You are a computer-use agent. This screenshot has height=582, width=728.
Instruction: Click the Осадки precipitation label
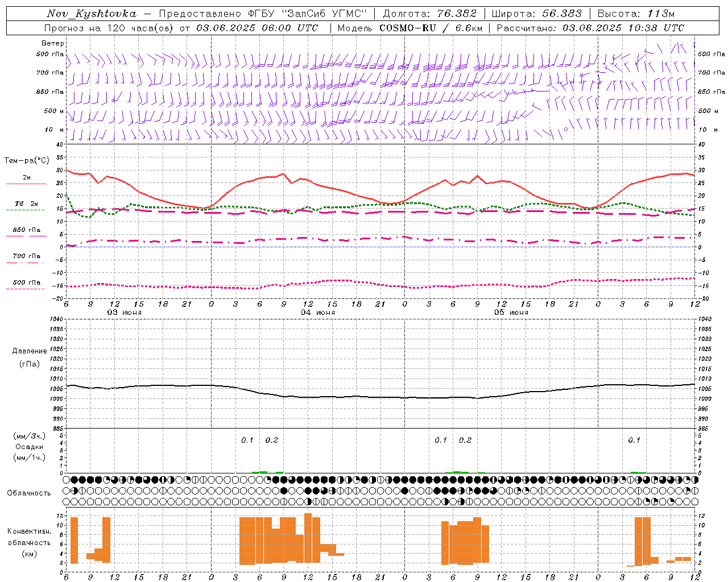[30, 447]
